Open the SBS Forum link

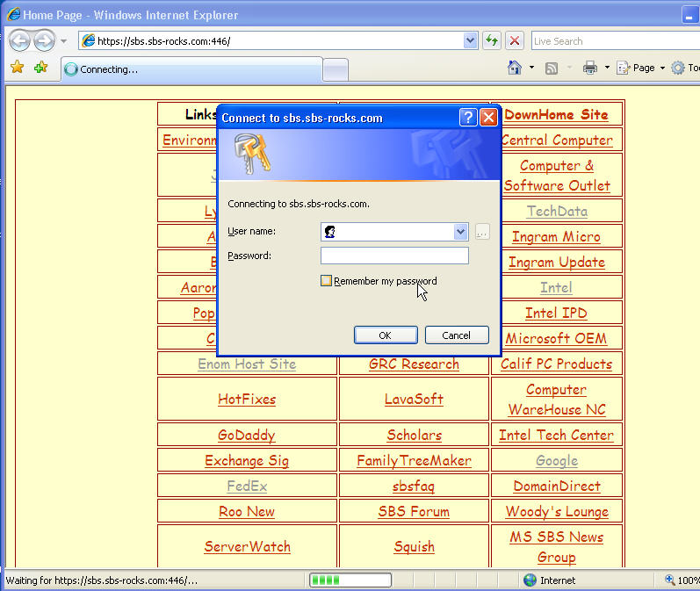(414, 512)
